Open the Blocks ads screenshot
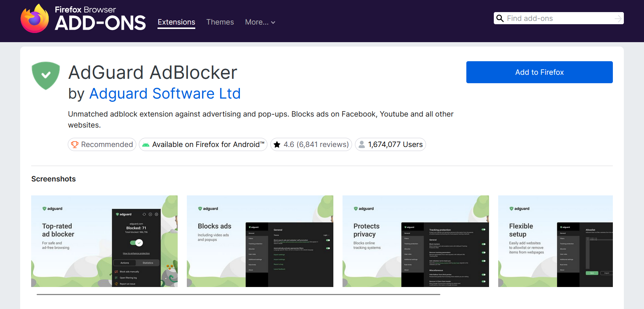The image size is (644, 309). (x=260, y=241)
